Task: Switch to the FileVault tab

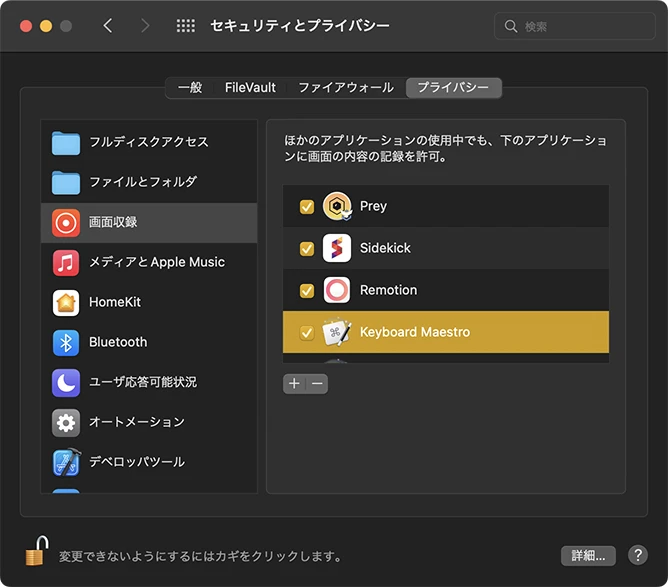Action: click(250, 88)
